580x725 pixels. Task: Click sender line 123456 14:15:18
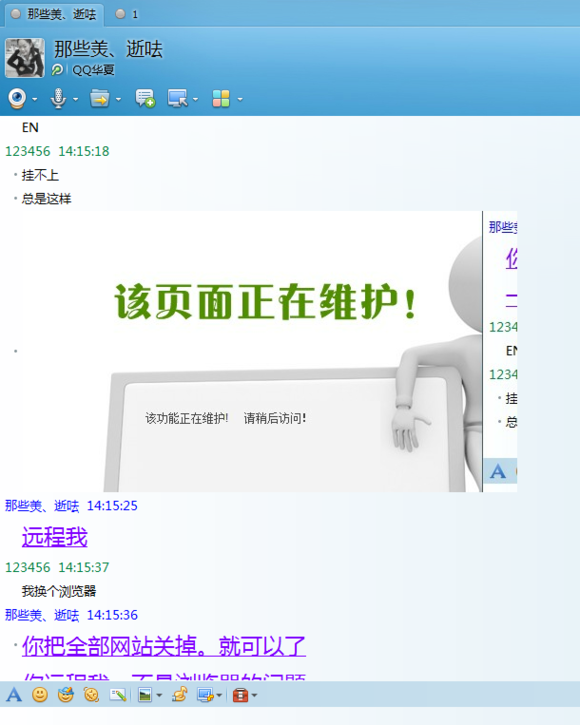(57, 151)
